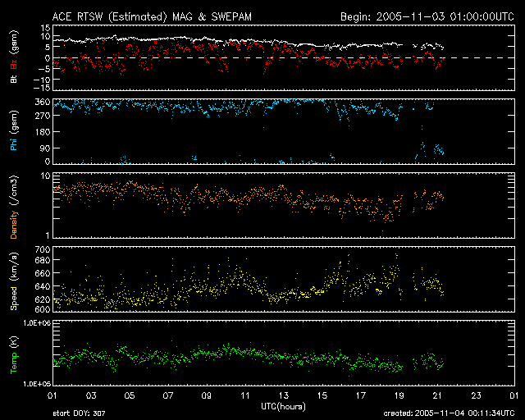Screen dimensions: 525x420
Task: Click the UTC(hours) axis title
Action: pyautogui.click(x=283, y=407)
